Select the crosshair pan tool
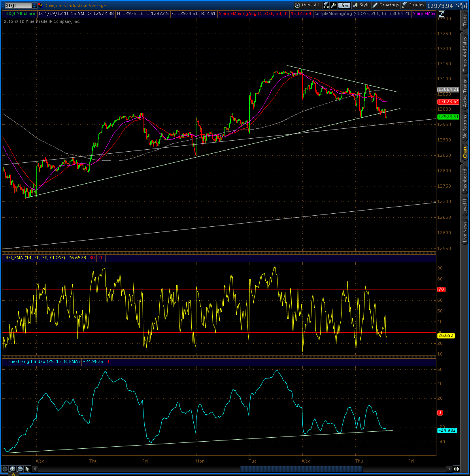This screenshot has width=470, height=476. pos(5,469)
